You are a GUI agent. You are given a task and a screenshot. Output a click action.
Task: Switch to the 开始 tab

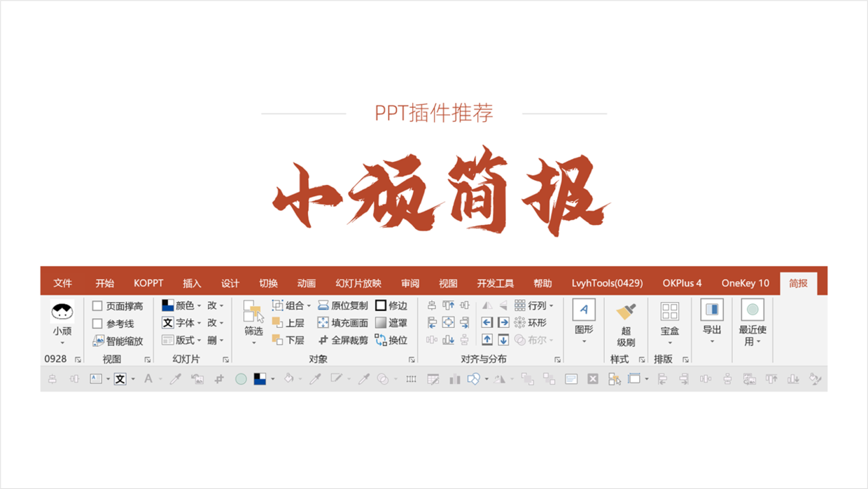point(105,283)
